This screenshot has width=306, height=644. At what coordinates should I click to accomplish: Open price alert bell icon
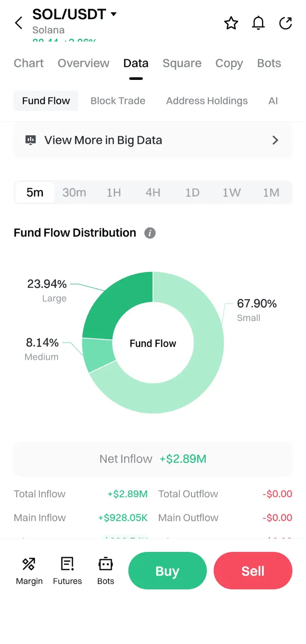point(258,23)
